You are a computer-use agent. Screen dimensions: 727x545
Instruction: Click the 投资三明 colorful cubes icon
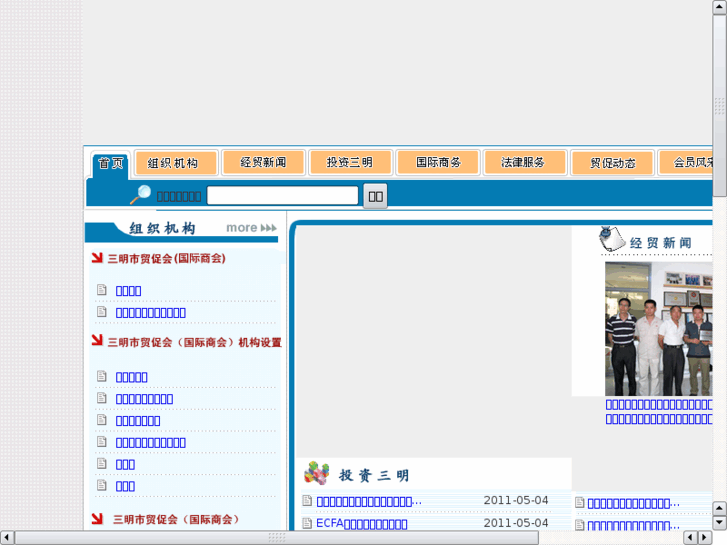click(x=317, y=473)
